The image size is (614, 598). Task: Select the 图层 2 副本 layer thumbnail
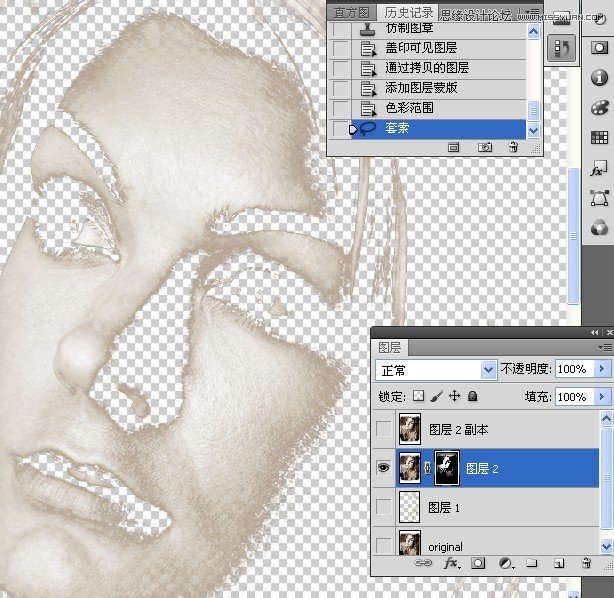point(410,429)
